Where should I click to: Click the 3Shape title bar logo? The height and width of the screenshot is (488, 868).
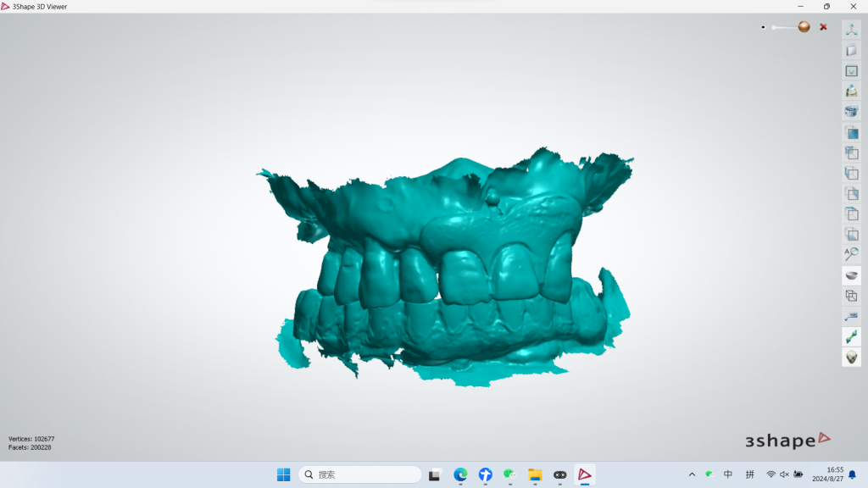(x=5, y=6)
